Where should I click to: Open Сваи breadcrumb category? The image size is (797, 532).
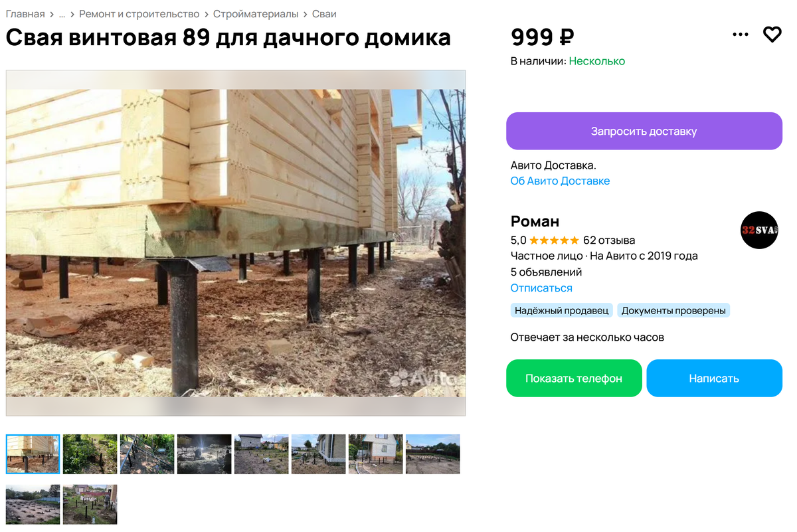pos(324,14)
